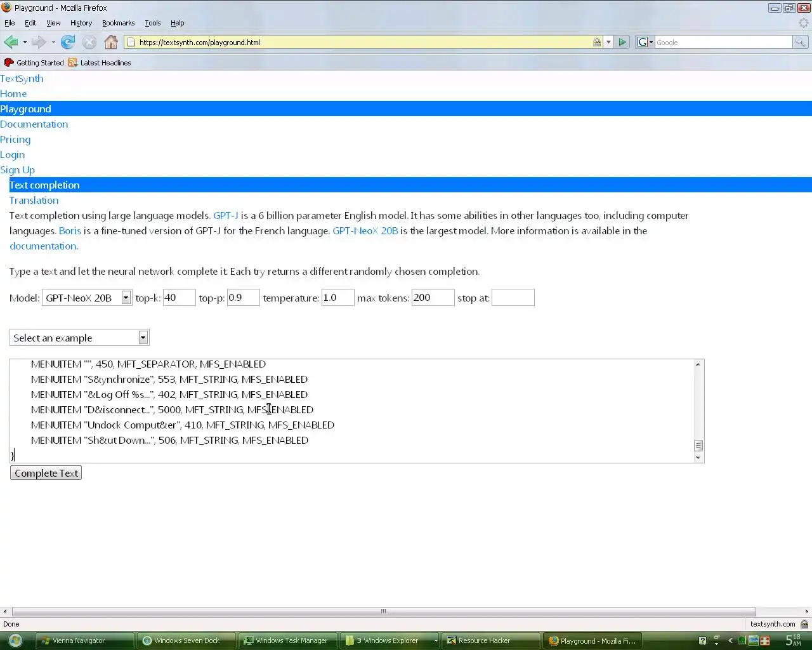Switch to Windows Seven Dock taskbar item
This screenshot has width=812, height=650.
[x=187, y=640]
